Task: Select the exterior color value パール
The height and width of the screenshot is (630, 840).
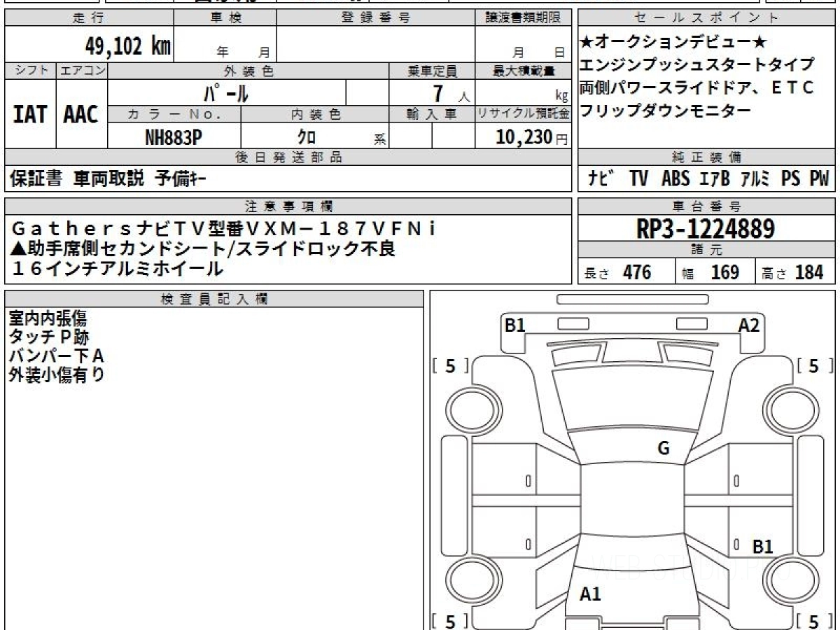Action: click(225, 92)
